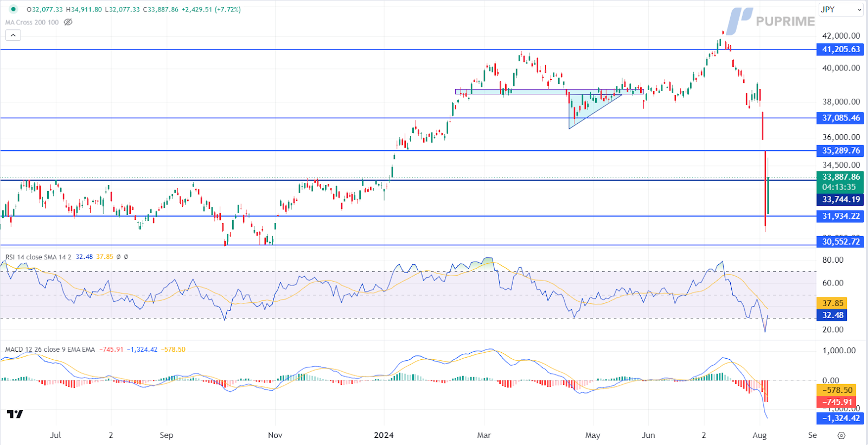Click the May date on time axis

point(593,435)
